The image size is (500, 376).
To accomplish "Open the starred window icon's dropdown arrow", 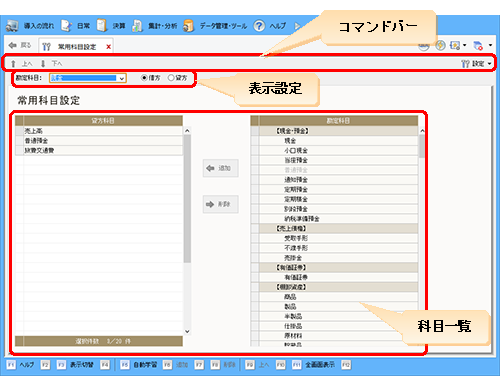I will (464, 45).
